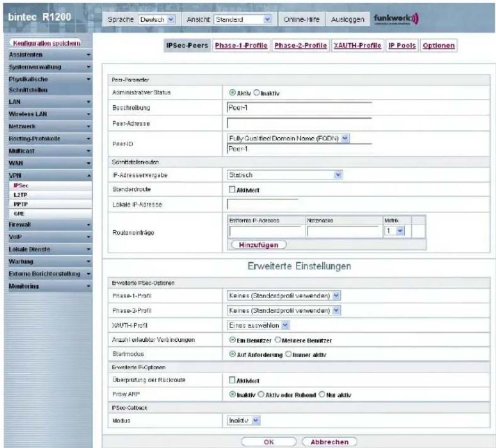Open the Peer-ID type FQDN dropdown
This screenshot has width=496, height=448.
(288, 138)
